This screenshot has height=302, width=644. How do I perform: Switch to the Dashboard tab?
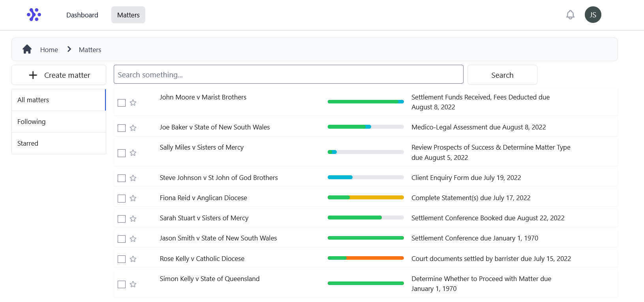pos(82,15)
